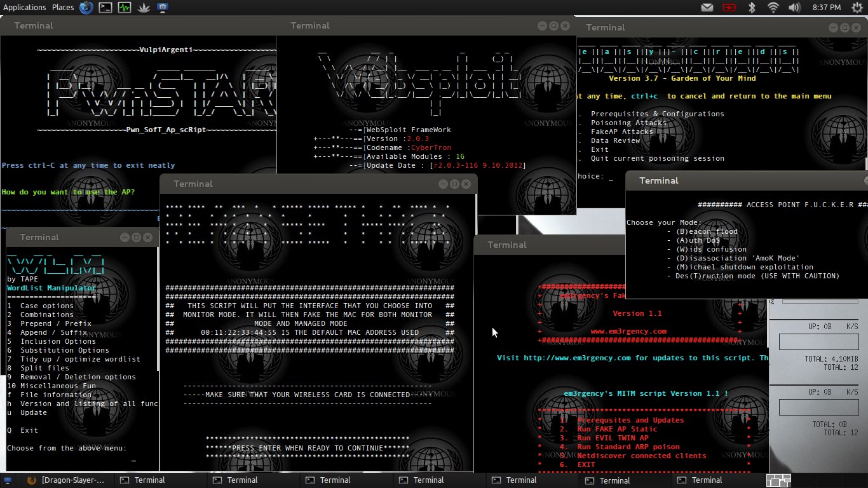Open the Bluetooth indicator
The width and height of the screenshot is (868, 488).
[751, 8]
